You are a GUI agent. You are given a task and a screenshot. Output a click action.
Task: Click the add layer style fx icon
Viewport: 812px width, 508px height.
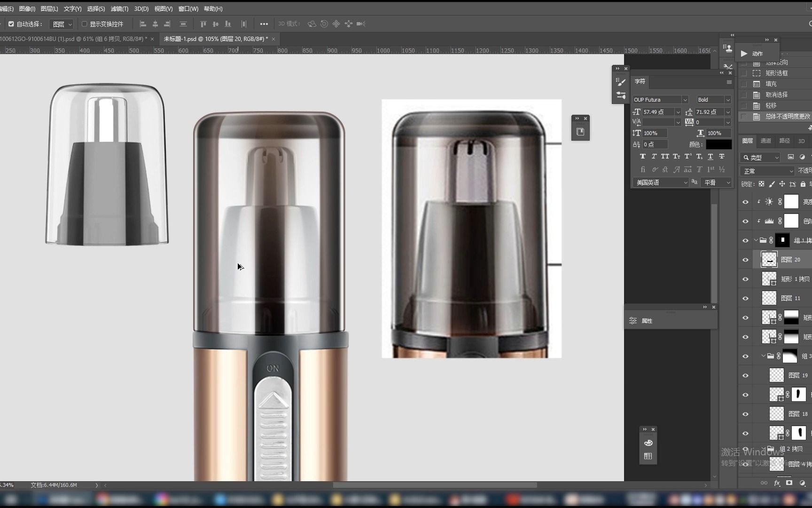[777, 483]
